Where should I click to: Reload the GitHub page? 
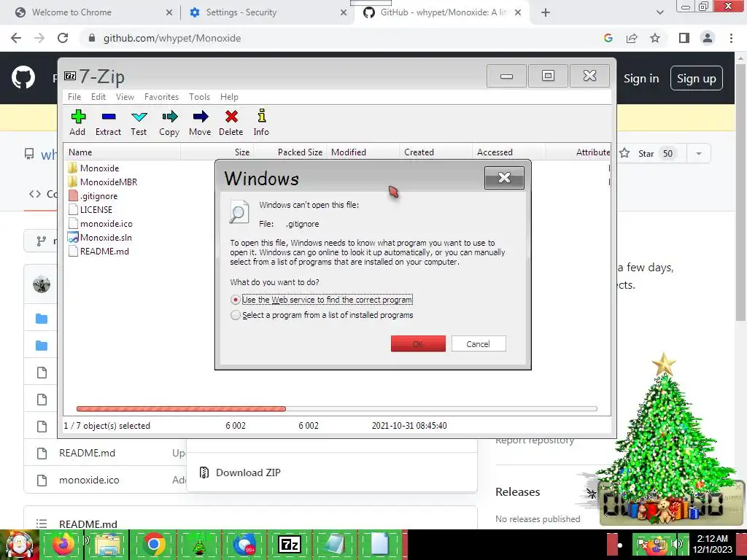[x=63, y=38]
